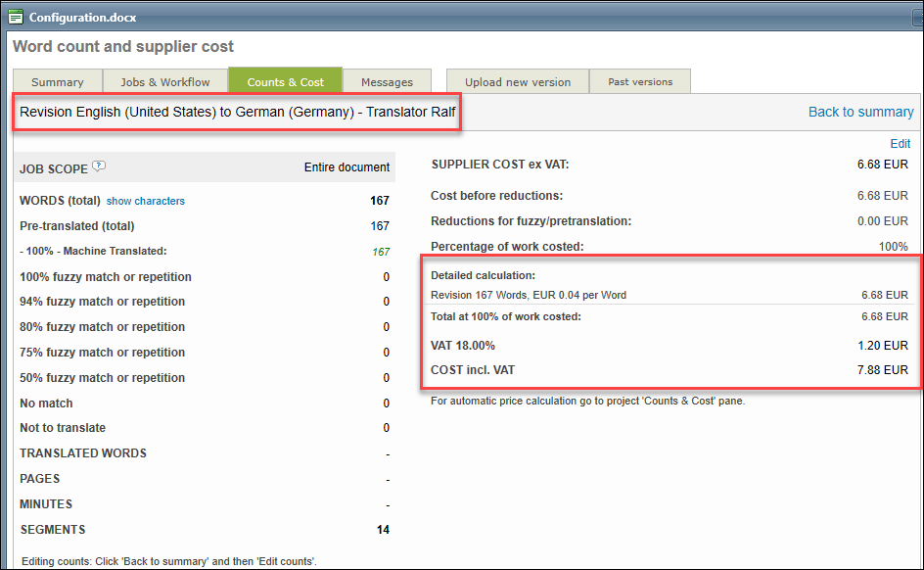Click the Back to summary link
This screenshot has height=570, width=924.
[860, 112]
